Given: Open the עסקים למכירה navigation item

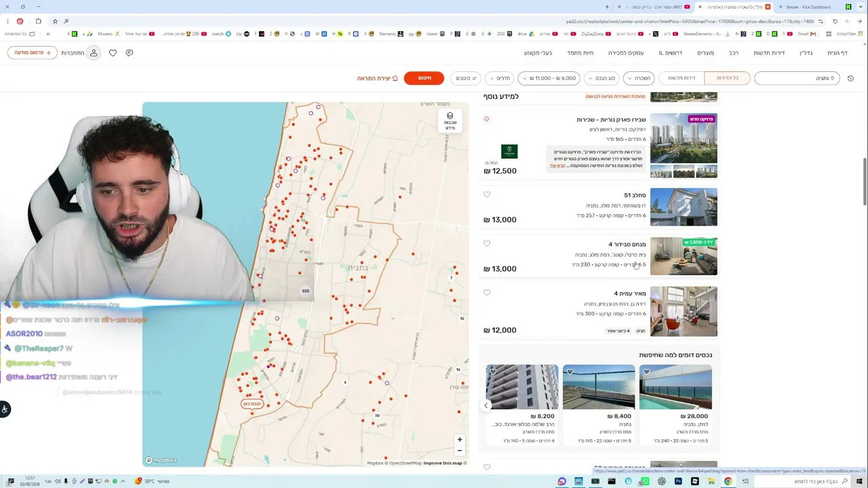Looking at the screenshot, I should pyautogui.click(x=626, y=53).
